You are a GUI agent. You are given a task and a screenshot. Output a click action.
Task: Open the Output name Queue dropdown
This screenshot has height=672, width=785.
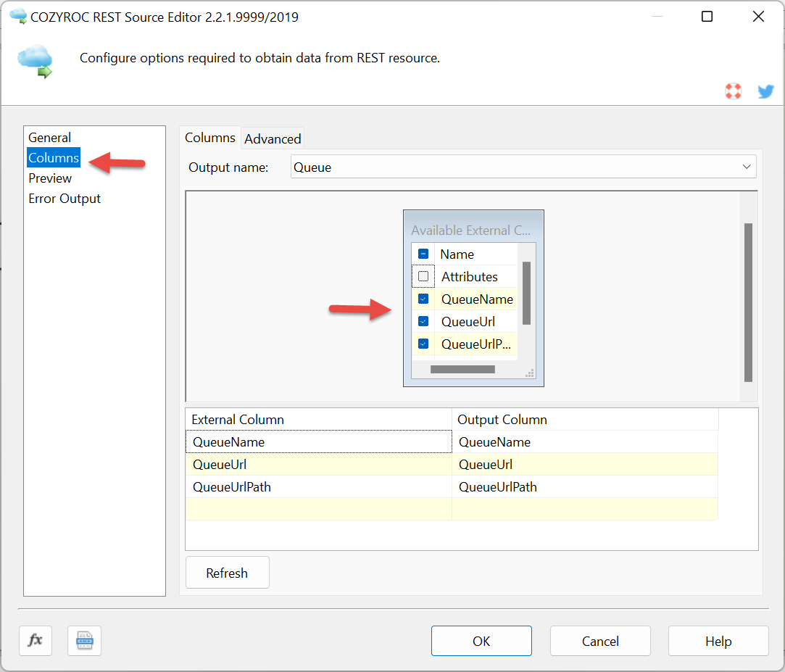pos(523,167)
